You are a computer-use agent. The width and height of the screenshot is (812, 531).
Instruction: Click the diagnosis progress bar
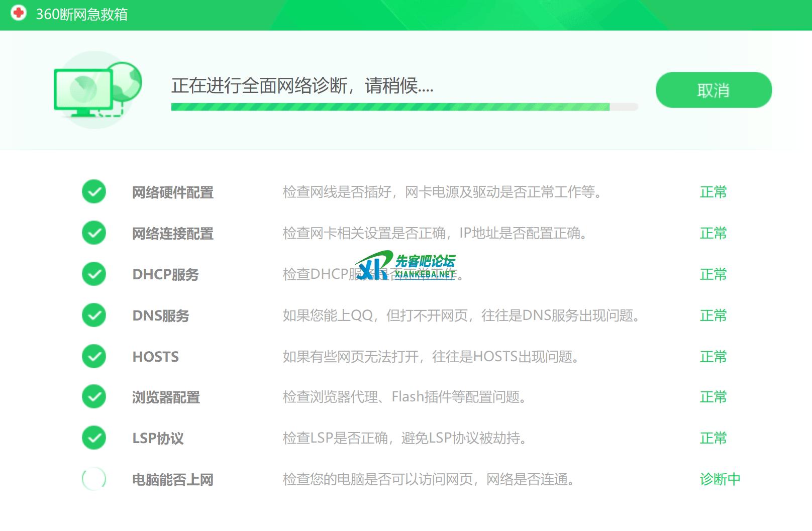click(404, 107)
